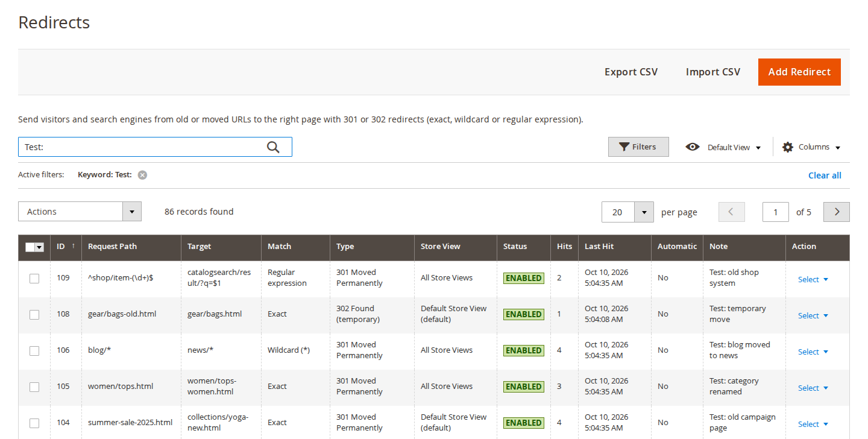Screen dimensions: 868x439
Task: Click the current page number field
Action: coord(776,212)
